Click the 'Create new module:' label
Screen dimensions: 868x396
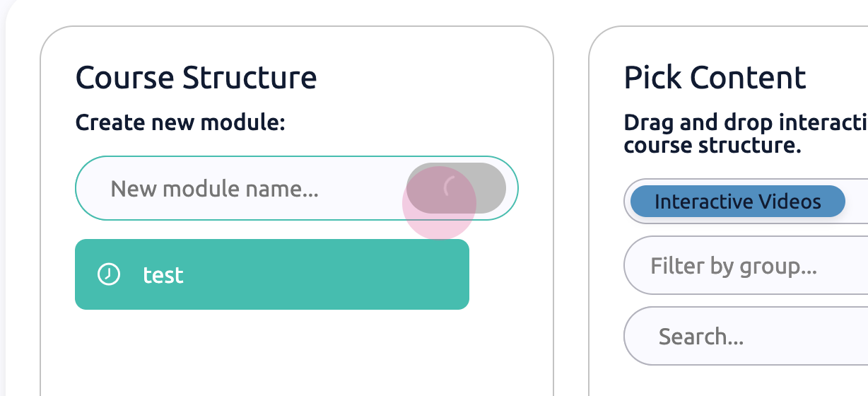(180, 123)
